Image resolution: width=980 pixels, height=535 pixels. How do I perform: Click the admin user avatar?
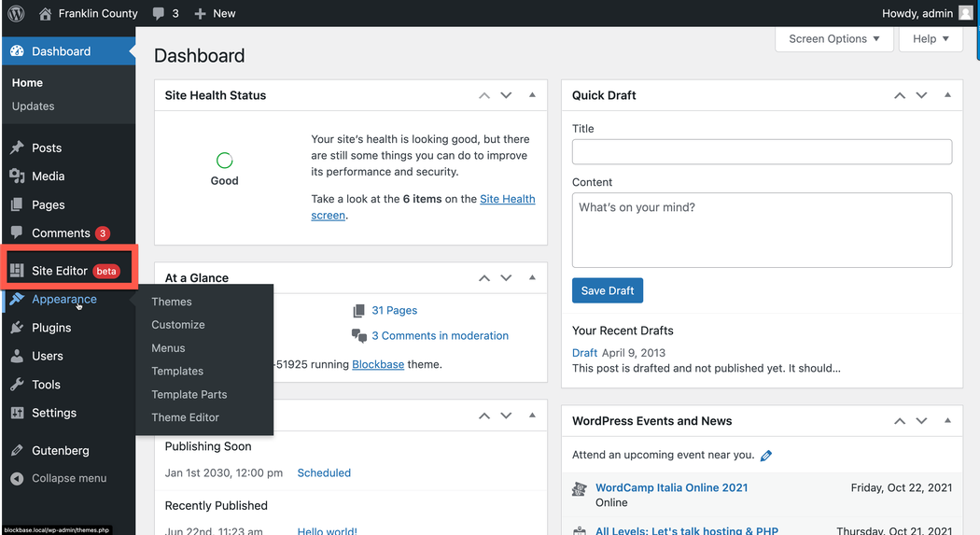tap(965, 13)
